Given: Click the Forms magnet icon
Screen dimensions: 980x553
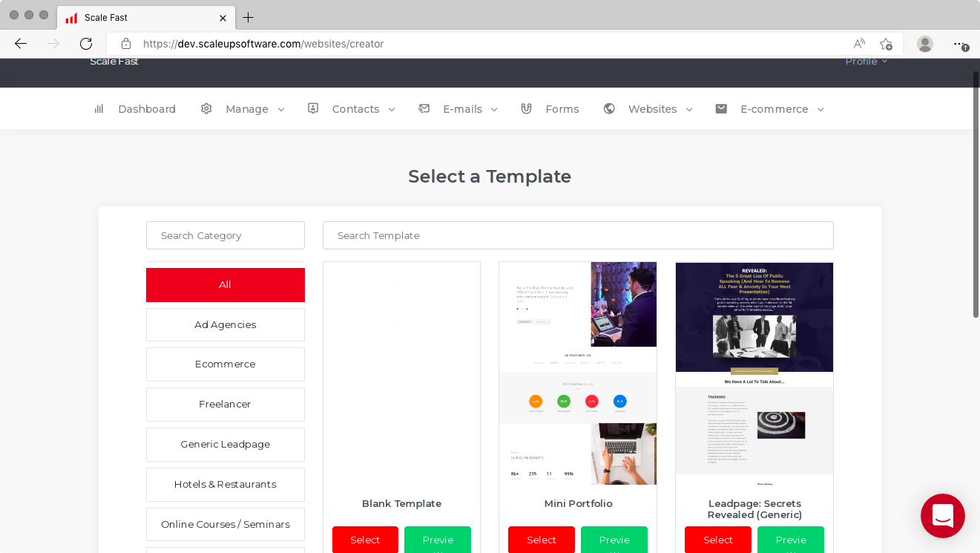Looking at the screenshot, I should pyautogui.click(x=527, y=108).
